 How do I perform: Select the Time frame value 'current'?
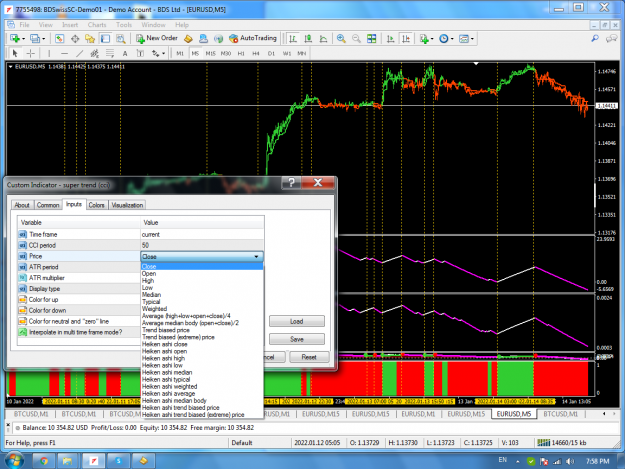point(202,235)
